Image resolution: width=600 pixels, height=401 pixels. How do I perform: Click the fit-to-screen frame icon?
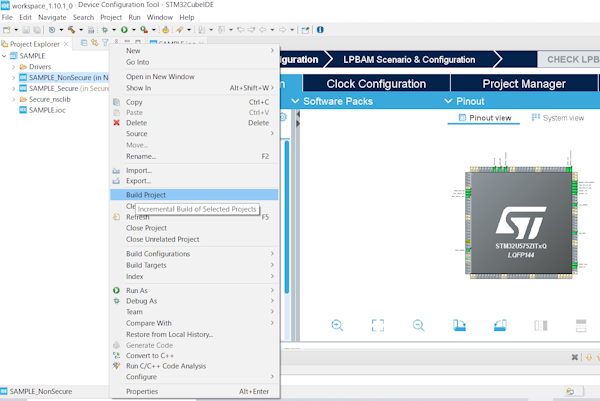378,325
